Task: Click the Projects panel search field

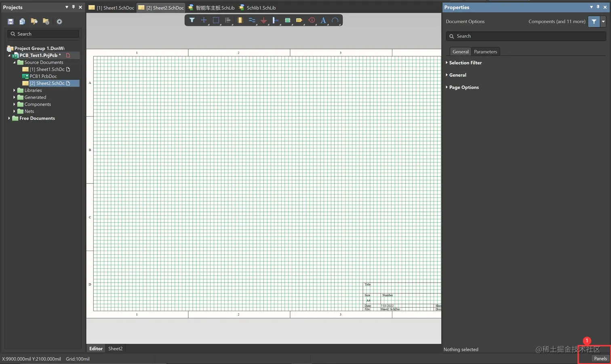Action: [43, 34]
